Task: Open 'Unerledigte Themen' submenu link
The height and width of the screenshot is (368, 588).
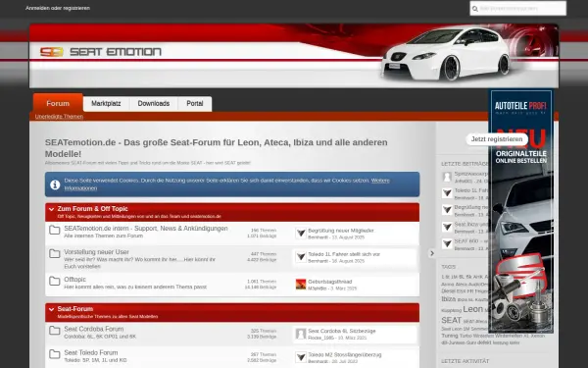Action: [59, 117]
